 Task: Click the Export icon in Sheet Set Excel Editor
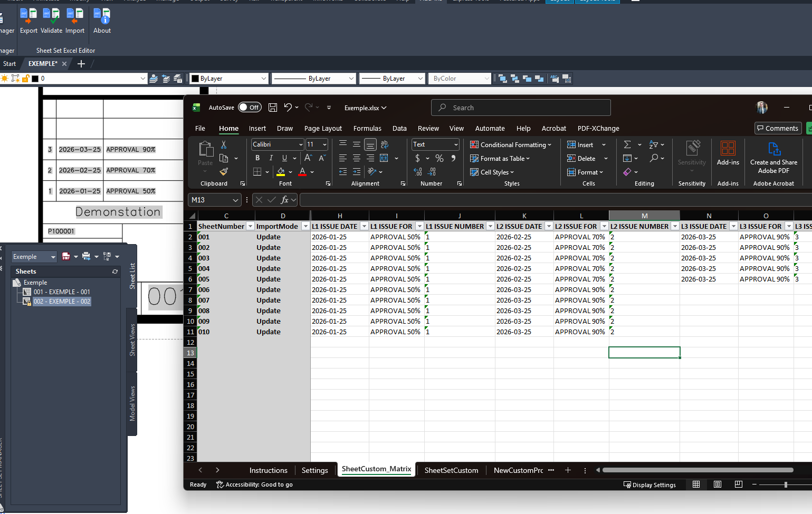tap(28, 16)
